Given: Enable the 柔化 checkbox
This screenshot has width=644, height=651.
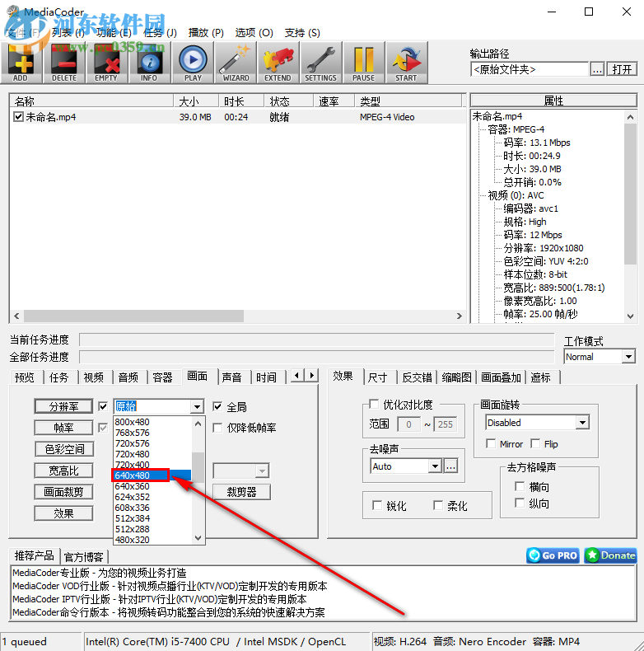Looking at the screenshot, I should pos(438,505).
